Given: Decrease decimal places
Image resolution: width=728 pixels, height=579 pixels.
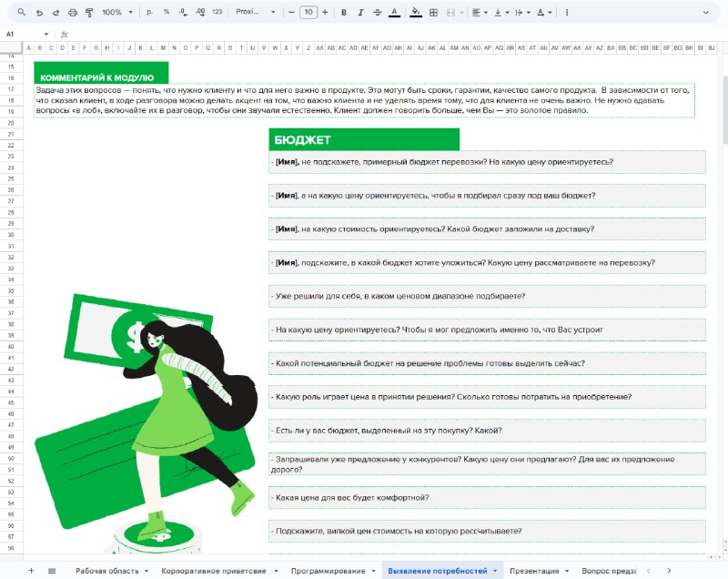Looking at the screenshot, I should (183, 12).
